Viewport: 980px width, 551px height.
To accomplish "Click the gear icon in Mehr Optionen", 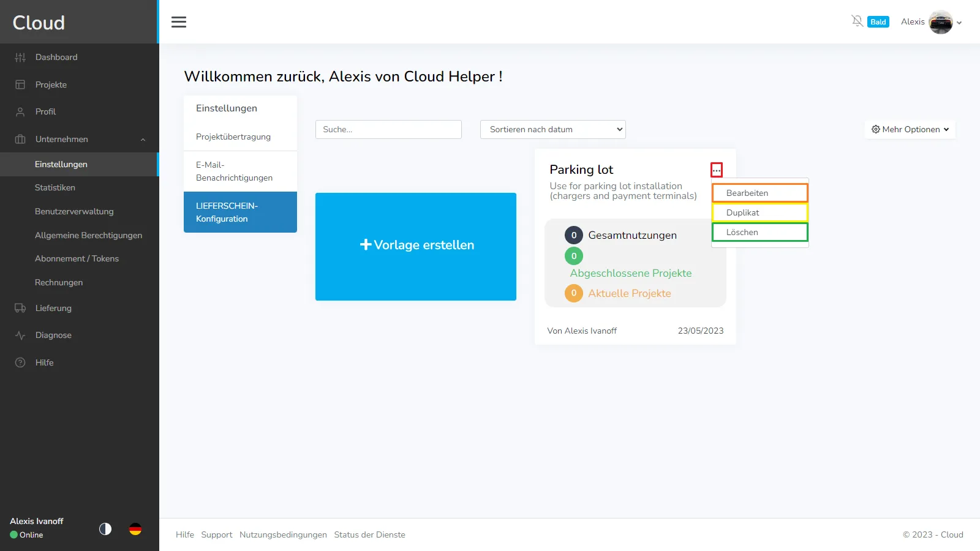I will (x=876, y=129).
